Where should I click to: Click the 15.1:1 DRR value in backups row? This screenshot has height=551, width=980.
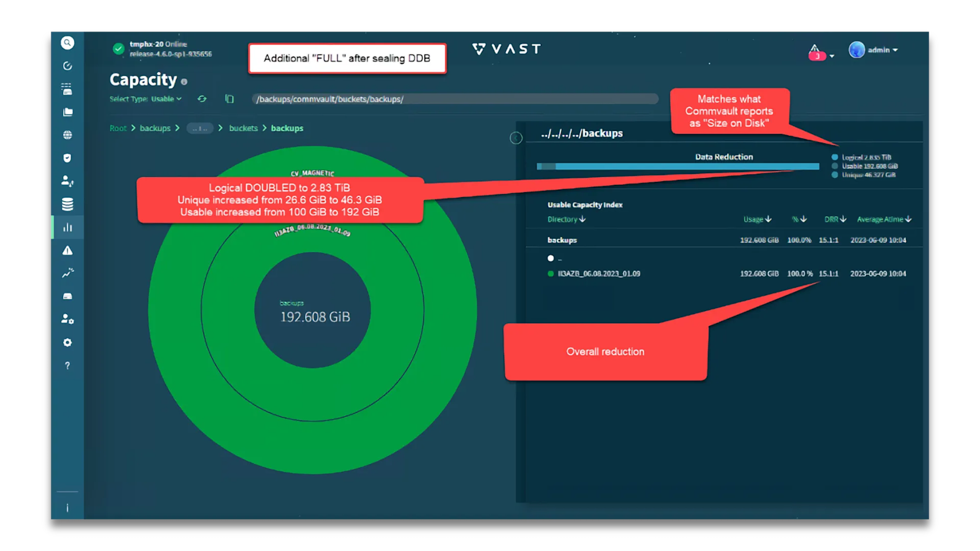point(829,240)
